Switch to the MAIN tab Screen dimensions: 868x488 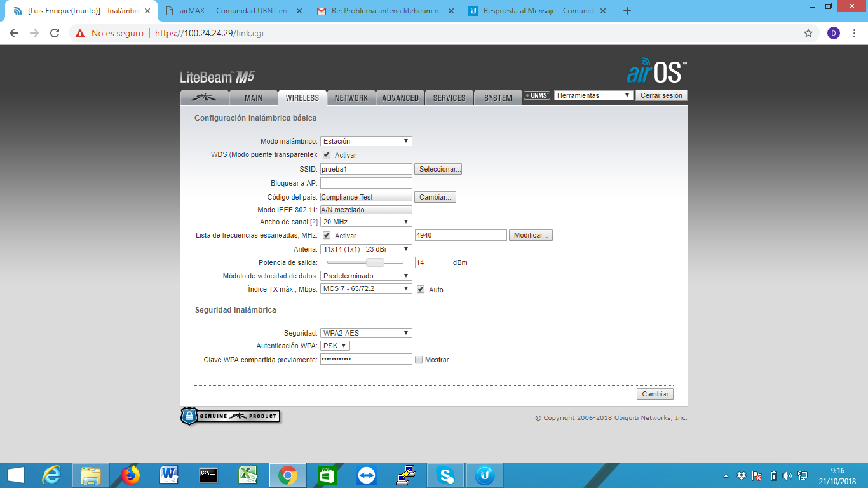point(254,98)
